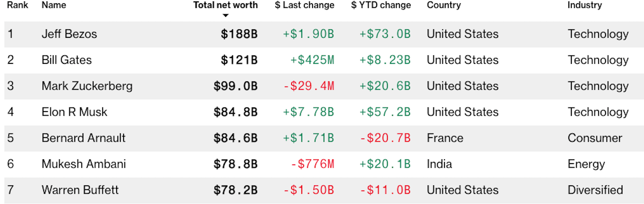Click the Rank column header
644x204 pixels.
point(17,5)
